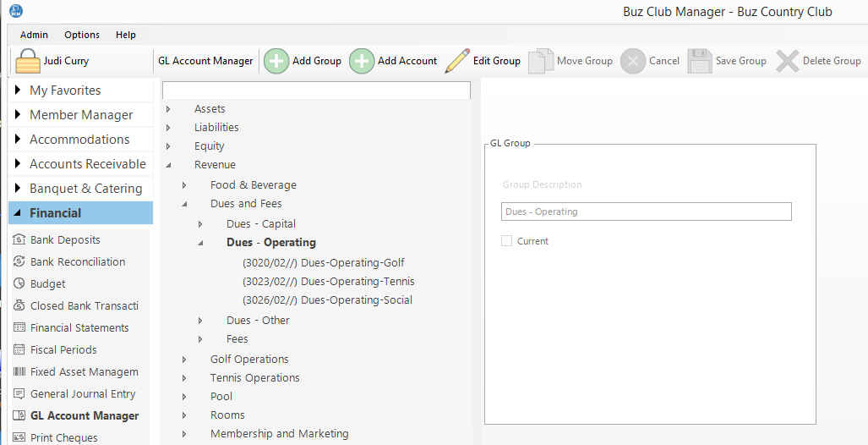Open the Member Manager section
The height and width of the screenshot is (445, 868).
pos(81,115)
